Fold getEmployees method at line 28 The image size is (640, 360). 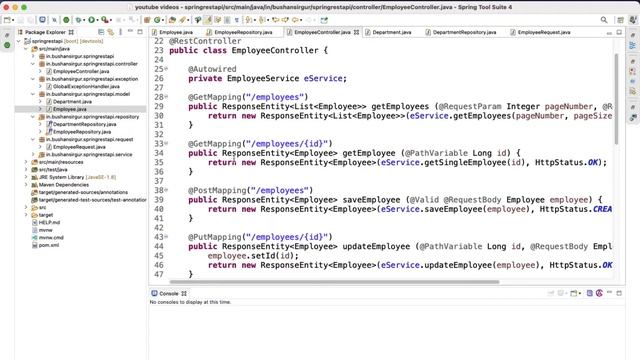point(166,97)
